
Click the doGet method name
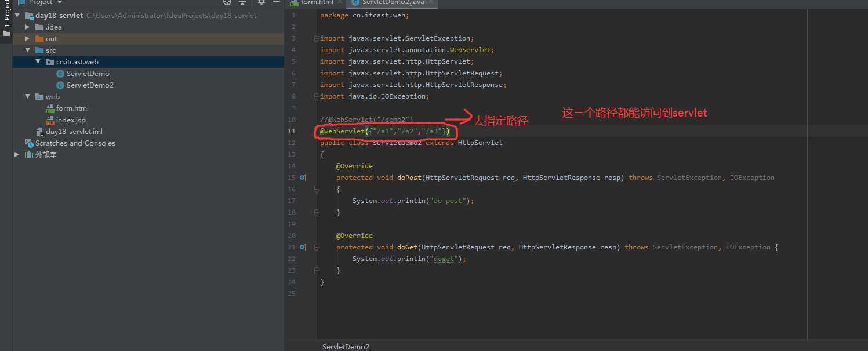407,247
